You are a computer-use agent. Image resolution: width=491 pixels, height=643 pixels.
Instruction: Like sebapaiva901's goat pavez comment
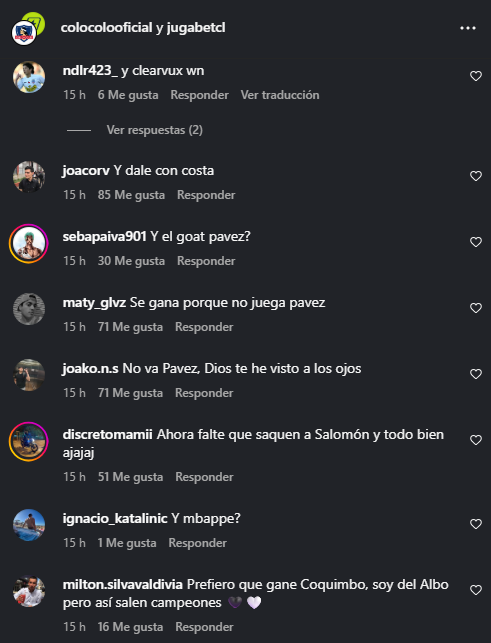[476, 242]
